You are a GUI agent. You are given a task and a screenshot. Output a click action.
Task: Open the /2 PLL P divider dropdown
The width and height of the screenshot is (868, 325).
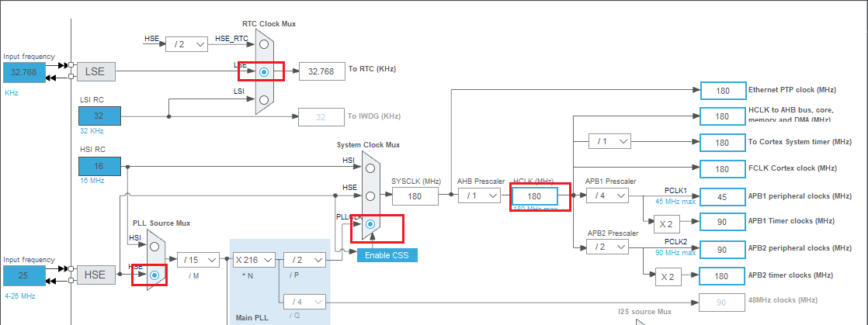tap(304, 259)
